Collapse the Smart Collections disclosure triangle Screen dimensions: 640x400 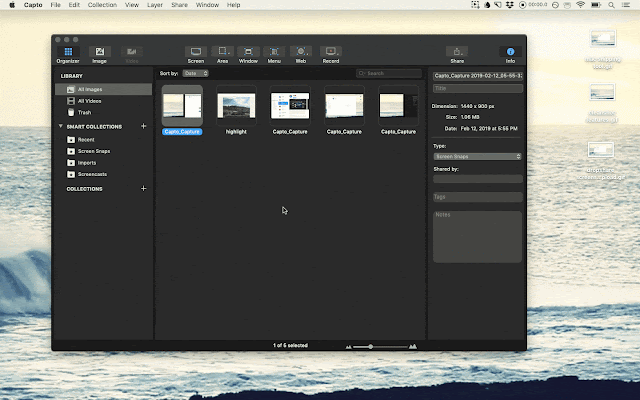click(61, 126)
